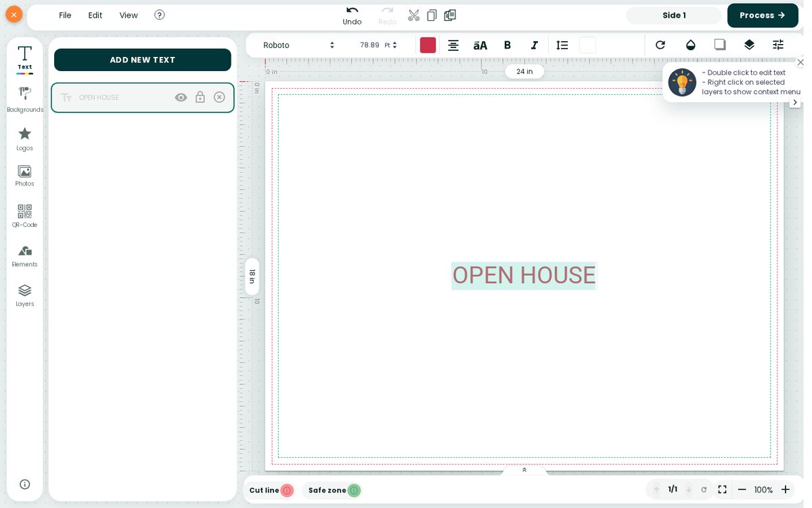Toggle italic formatting
812x508 pixels.
pyautogui.click(x=535, y=45)
